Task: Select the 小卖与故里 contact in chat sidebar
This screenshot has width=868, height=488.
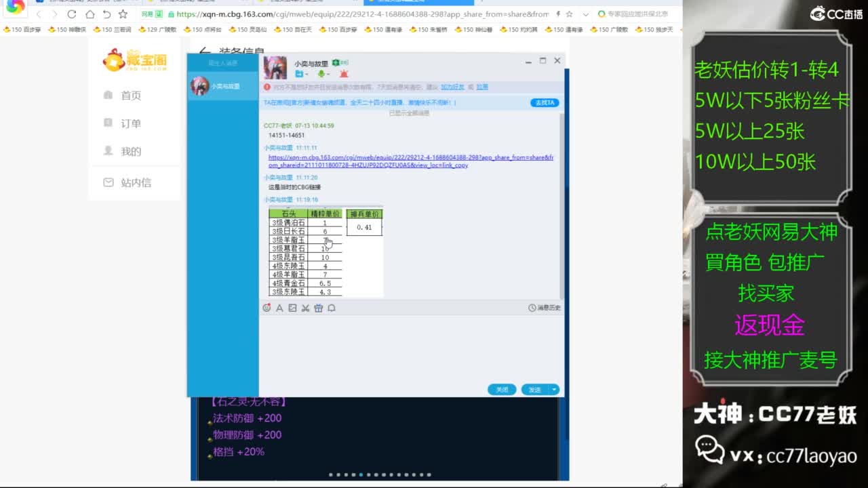Action: coord(222,86)
